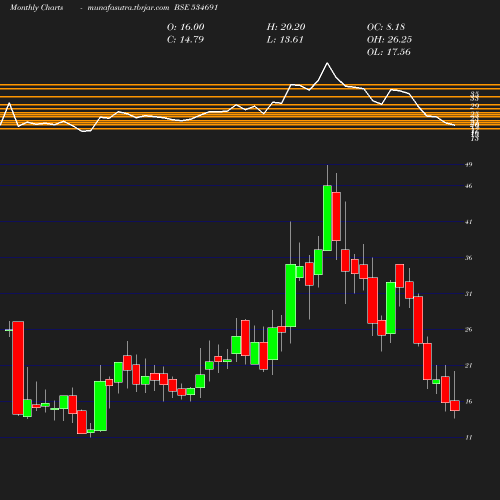
Task: Click the first large red candle at chart start
Action: pyautogui.click(x=18, y=368)
